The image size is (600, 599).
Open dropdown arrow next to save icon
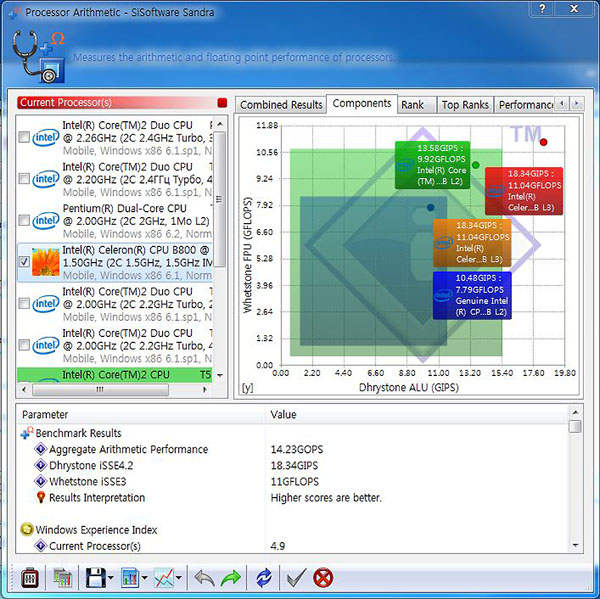pyautogui.click(x=111, y=578)
